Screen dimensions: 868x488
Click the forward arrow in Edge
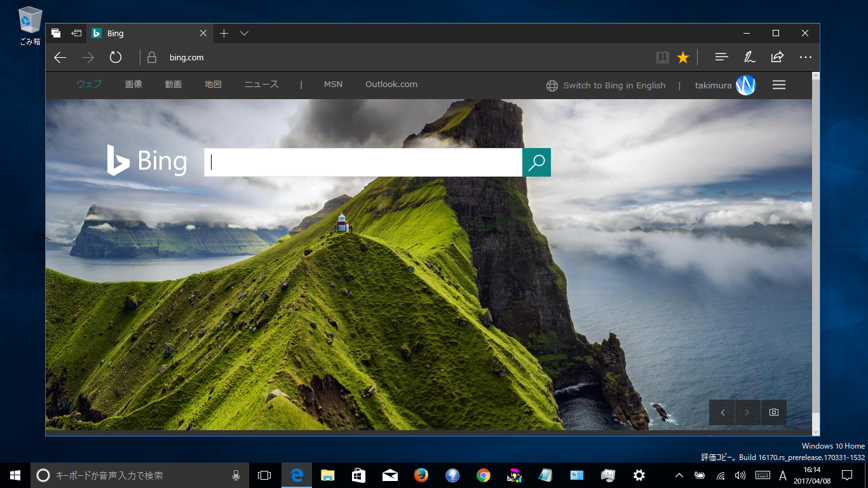88,58
